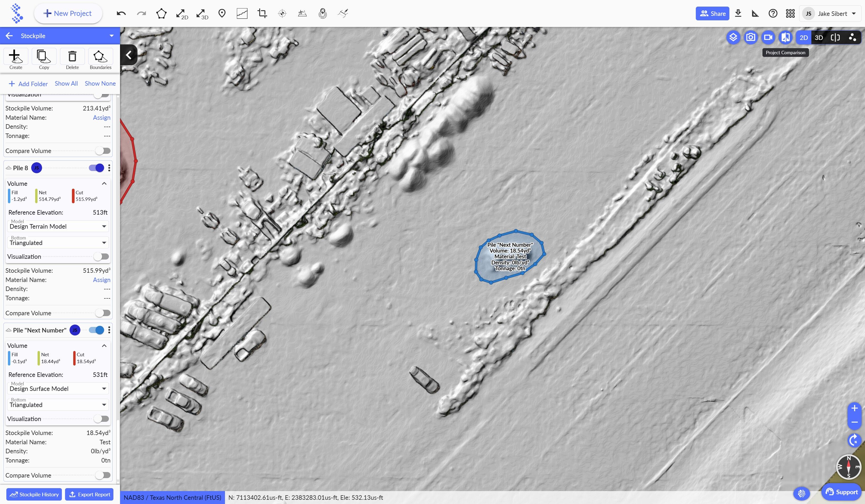Open the map layers icon

(733, 37)
